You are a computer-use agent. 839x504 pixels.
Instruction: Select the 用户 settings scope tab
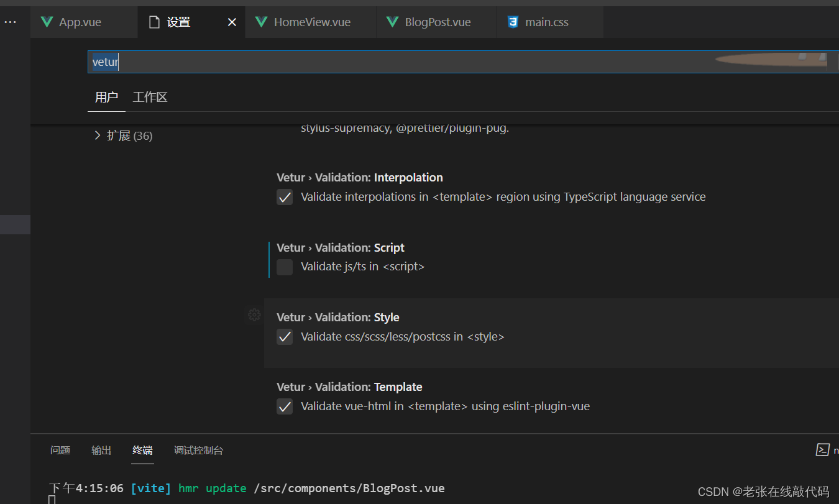pos(106,98)
